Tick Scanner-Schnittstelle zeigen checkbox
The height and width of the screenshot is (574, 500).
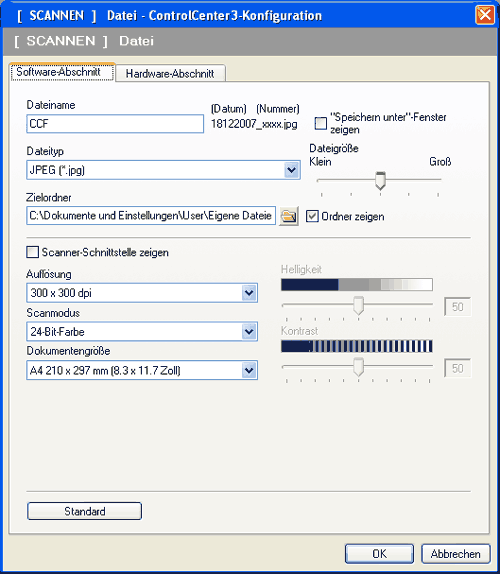pos(32,252)
